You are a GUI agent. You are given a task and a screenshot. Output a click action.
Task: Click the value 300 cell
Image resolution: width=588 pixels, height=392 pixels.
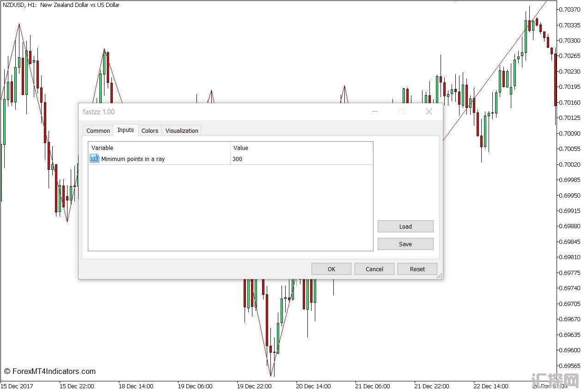click(x=300, y=159)
